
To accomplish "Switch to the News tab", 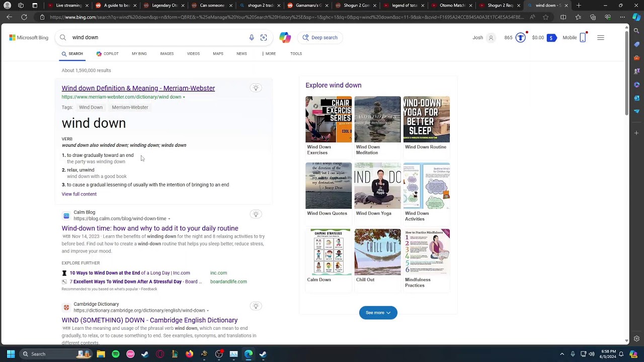I will pos(242,54).
